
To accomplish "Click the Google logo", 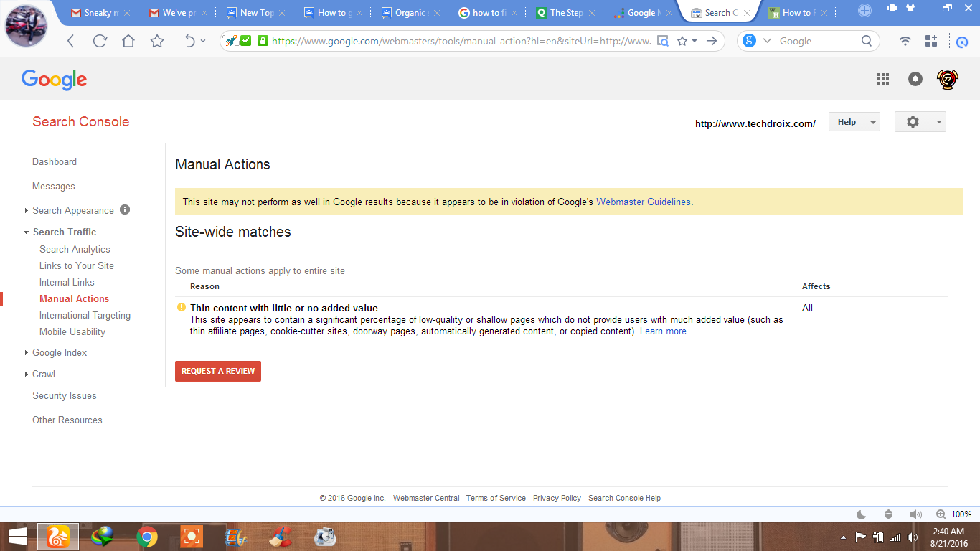I will coord(54,80).
